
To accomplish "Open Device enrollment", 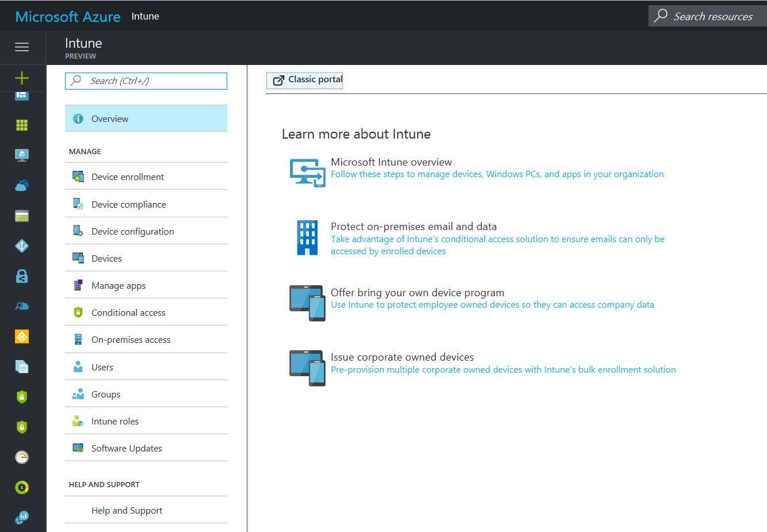I will point(127,177).
